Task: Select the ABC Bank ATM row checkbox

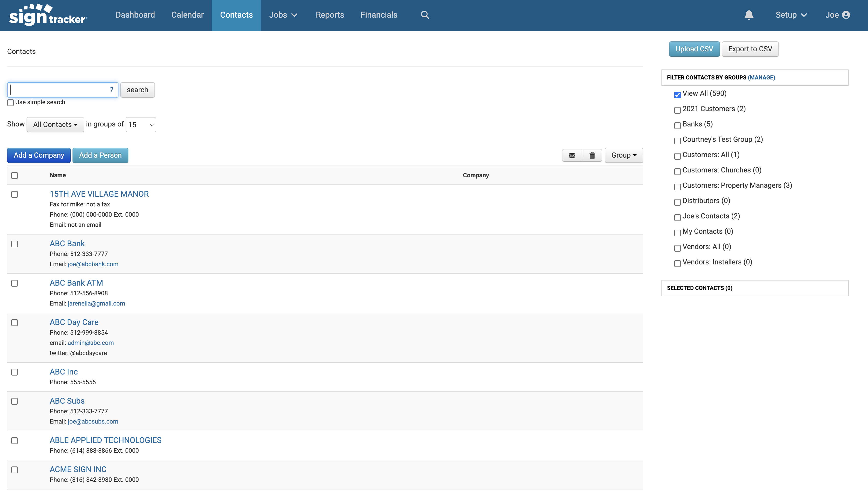Action: [x=15, y=283]
